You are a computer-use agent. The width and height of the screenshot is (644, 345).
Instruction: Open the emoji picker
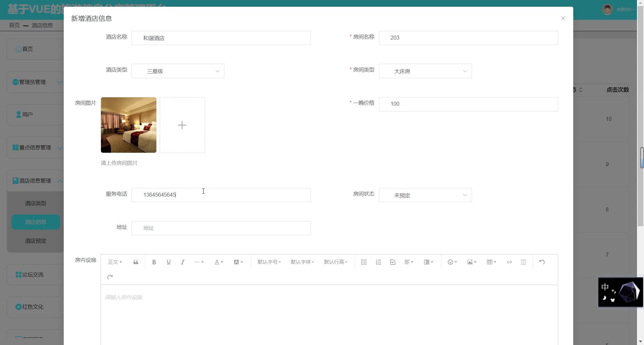(x=452, y=262)
